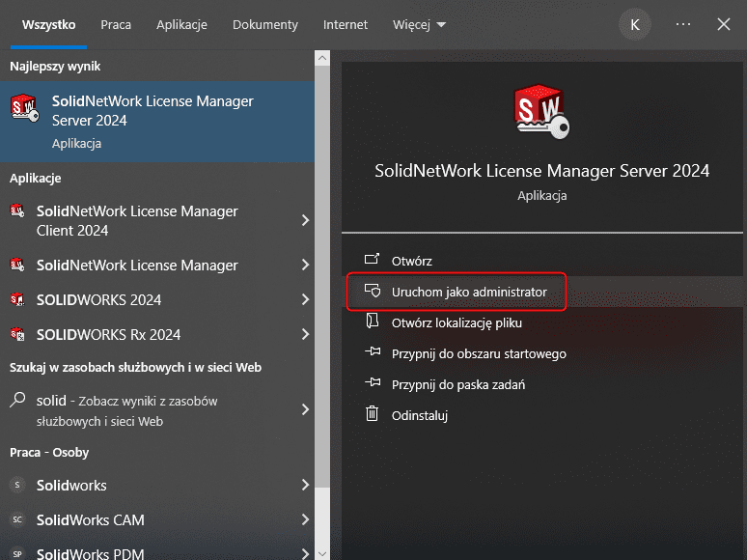
Task: Click the SOLIDWORKS Rx 2024 icon
Action: [x=17, y=334]
